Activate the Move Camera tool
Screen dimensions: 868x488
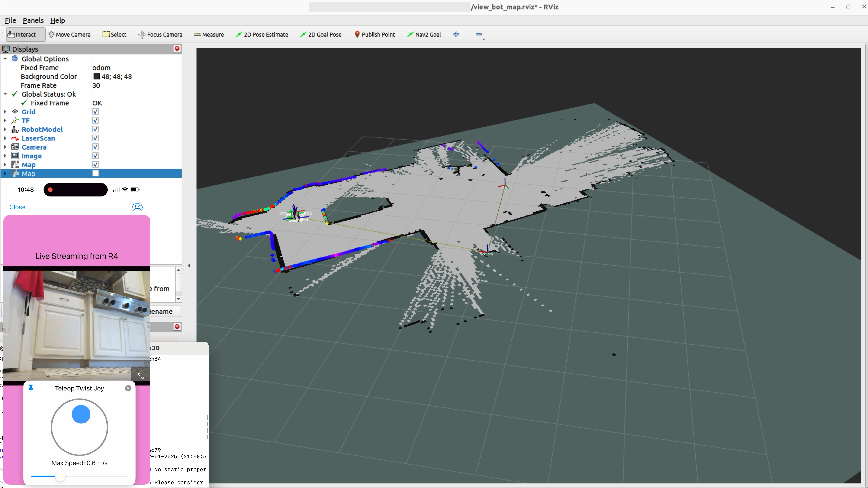coord(69,34)
